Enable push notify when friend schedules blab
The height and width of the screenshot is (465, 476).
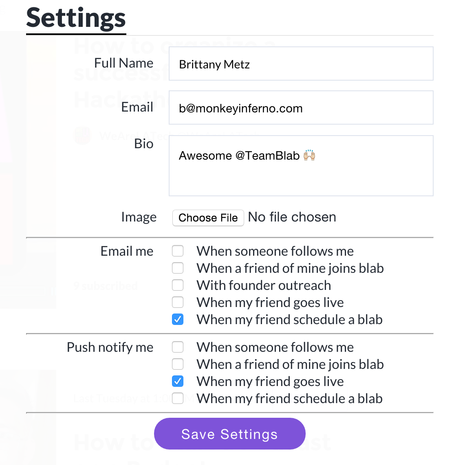178,398
